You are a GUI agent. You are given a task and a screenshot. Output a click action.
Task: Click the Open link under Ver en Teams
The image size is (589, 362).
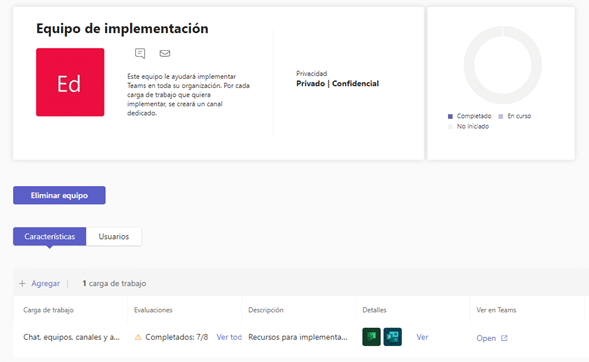click(x=486, y=338)
